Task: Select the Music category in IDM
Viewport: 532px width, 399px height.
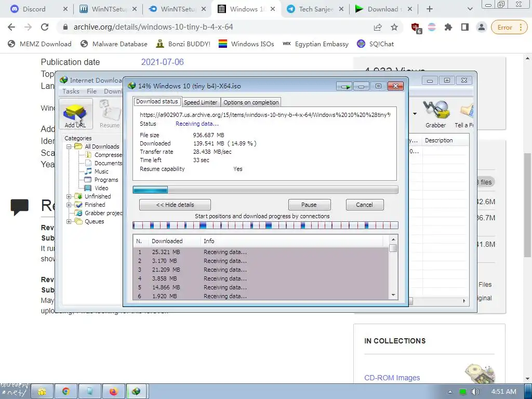Action: point(97,171)
